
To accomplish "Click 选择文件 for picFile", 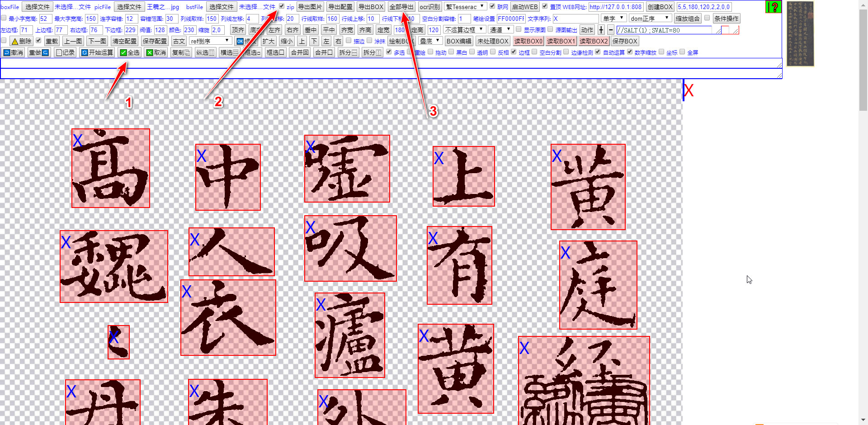I will tap(129, 7).
